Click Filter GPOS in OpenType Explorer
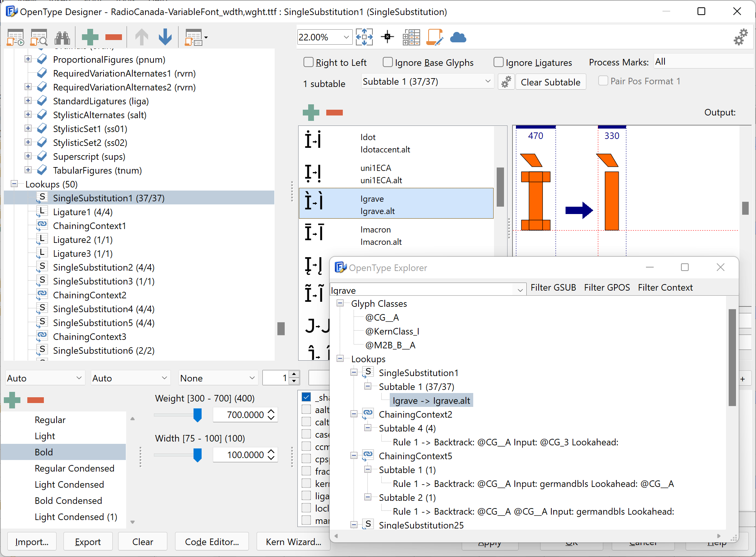Image resolution: width=756 pixels, height=557 pixels. point(607,288)
